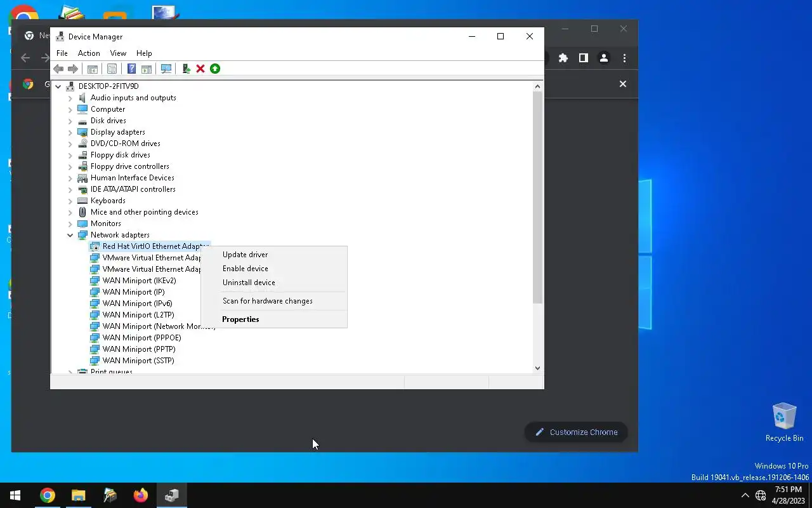812x508 pixels.
Task: Select WAN Miniport (PPTP)
Action: (139, 349)
